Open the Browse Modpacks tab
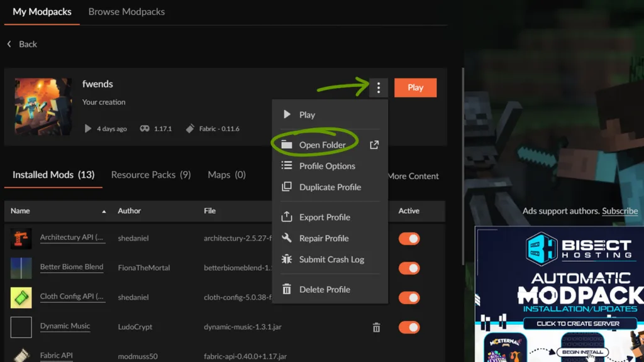Viewport: 644px width, 362px height. [x=126, y=12]
